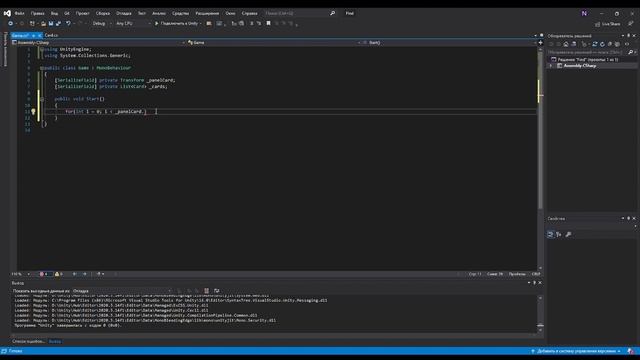The height and width of the screenshot is (360, 640).
Task: Click the lightbulb quick actions icon
Action: [x=33, y=111]
